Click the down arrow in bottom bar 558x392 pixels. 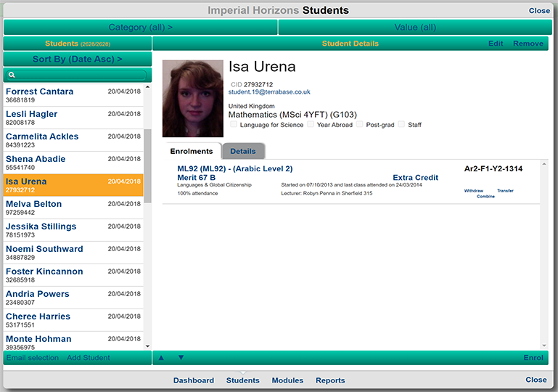pos(181,358)
